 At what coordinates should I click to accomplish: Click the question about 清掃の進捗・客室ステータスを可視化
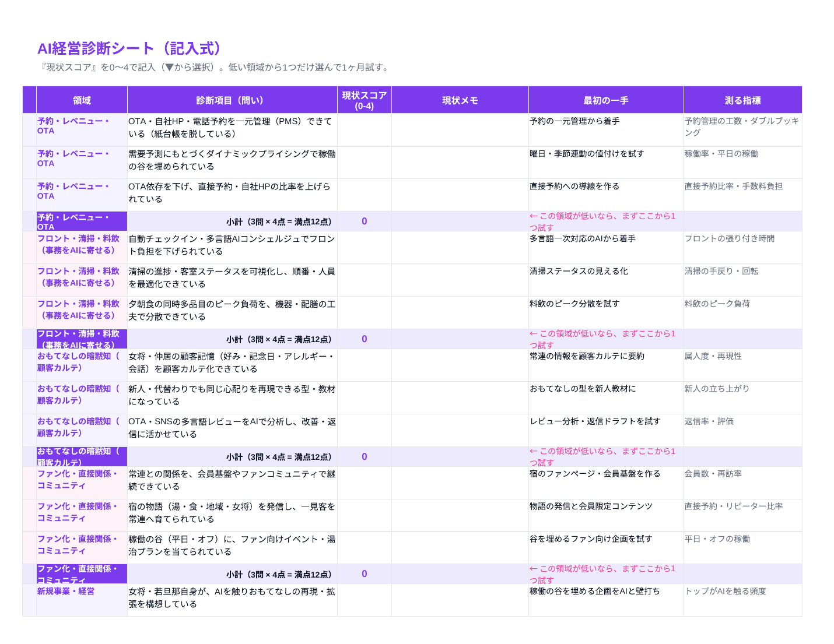[232, 280]
